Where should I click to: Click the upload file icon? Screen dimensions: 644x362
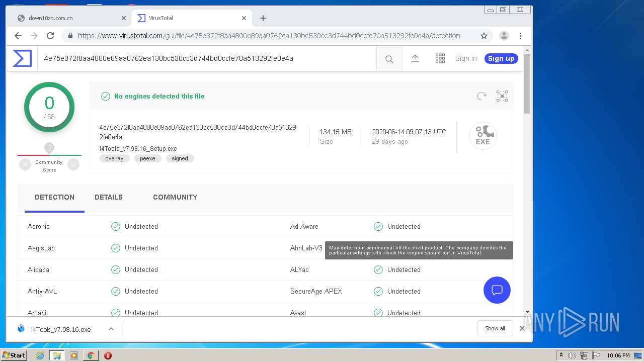[x=415, y=58]
